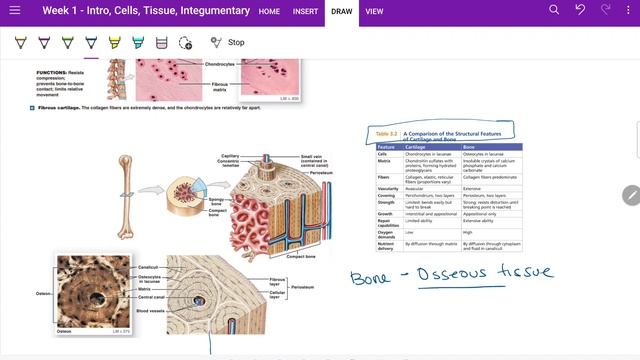Viewport: 640px width, 360px height.
Task: Tap the floating pen button on right edge
Action: click(x=631, y=195)
